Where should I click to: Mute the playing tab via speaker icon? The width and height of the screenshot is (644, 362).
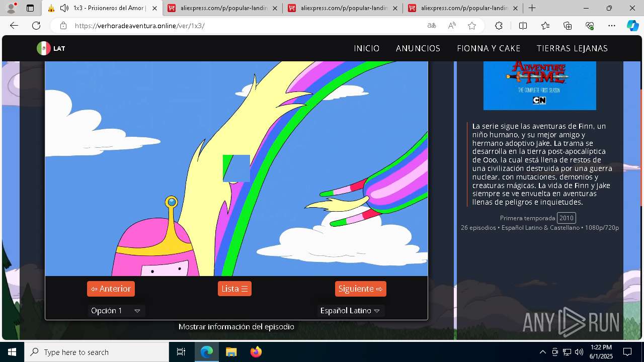point(64,8)
